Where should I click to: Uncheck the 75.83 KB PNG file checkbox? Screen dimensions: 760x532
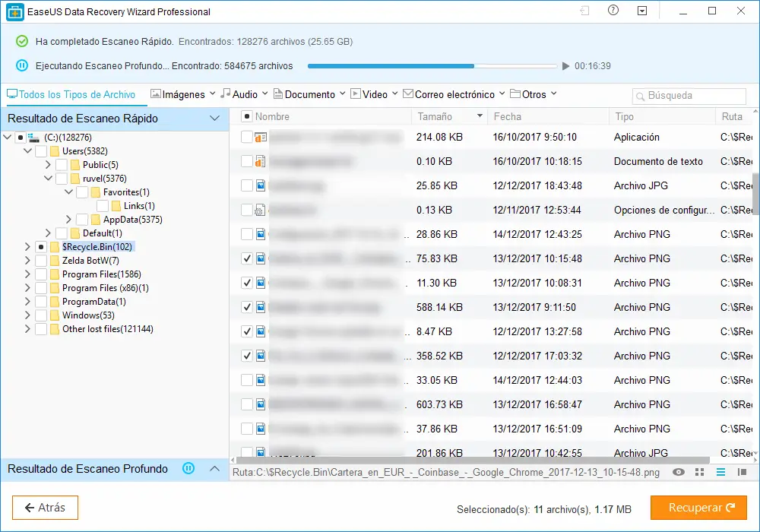247,258
